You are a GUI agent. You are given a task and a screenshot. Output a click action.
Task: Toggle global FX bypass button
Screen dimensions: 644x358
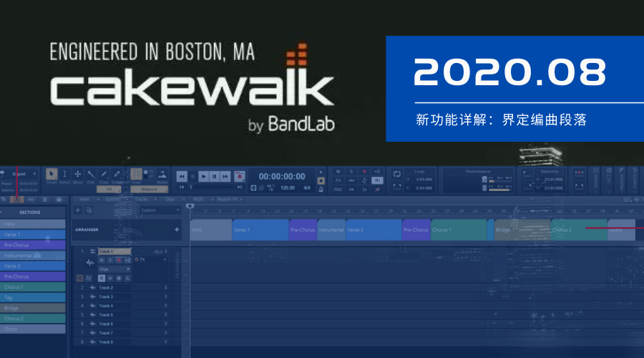point(338,180)
